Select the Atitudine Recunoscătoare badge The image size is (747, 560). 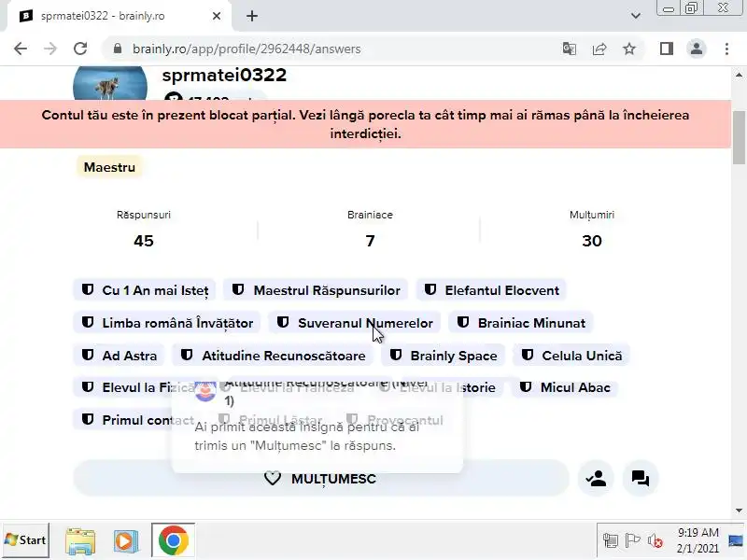pos(273,356)
